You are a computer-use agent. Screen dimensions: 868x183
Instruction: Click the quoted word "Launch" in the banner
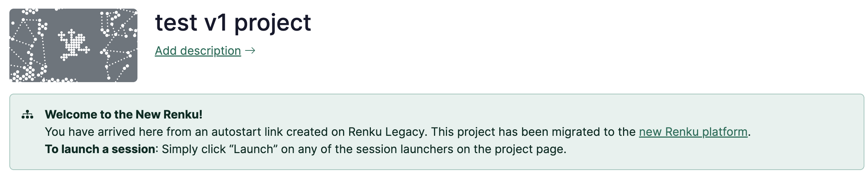click(253, 149)
